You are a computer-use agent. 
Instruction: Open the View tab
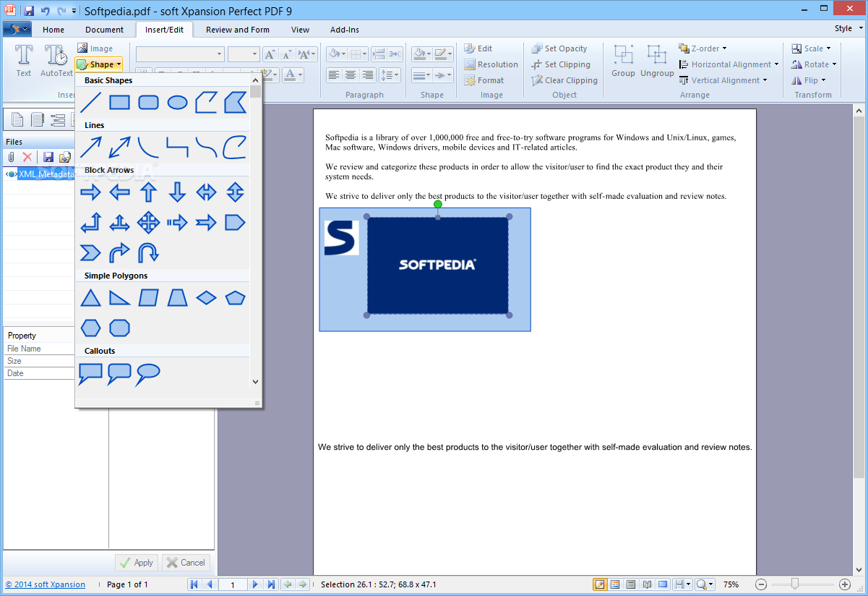[x=301, y=30]
